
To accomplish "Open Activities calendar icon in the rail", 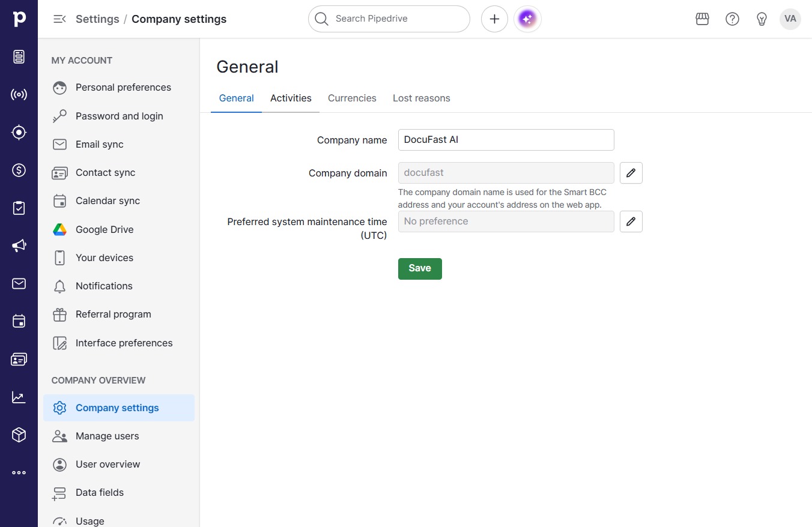I will pyautogui.click(x=19, y=321).
